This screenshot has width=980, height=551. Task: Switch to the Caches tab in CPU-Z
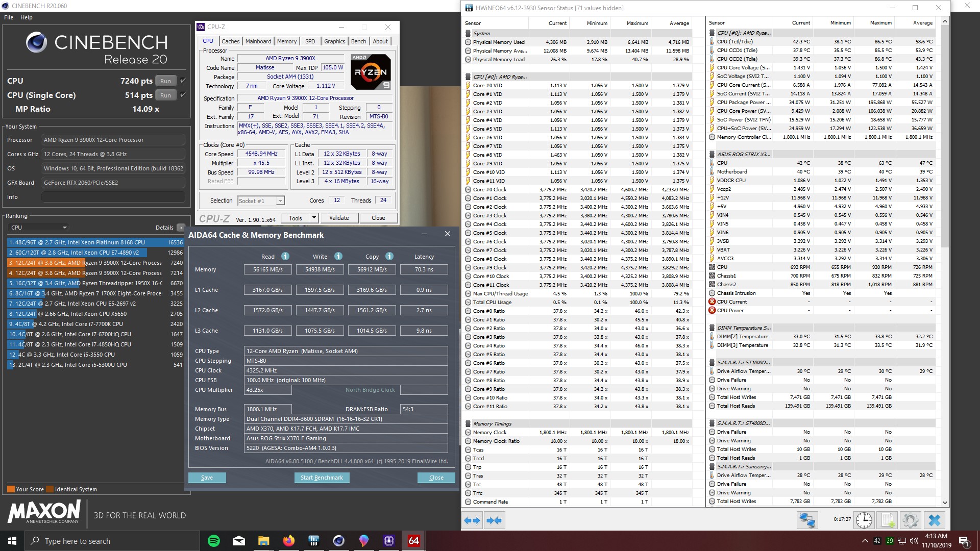click(231, 41)
